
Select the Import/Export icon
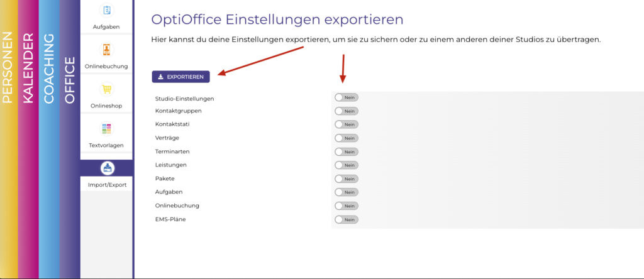[106, 168]
